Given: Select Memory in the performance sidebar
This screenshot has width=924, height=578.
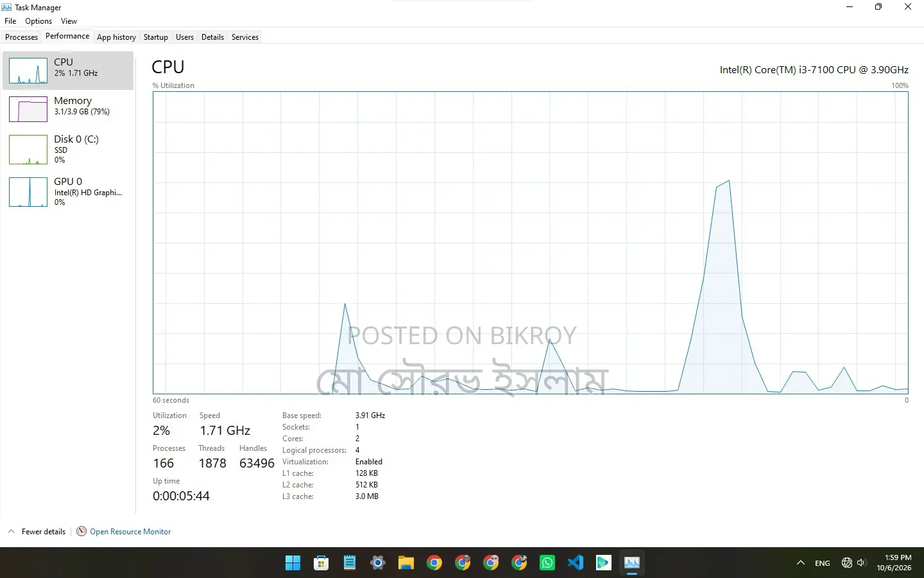Looking at the screenshot, I should [68, 109].
